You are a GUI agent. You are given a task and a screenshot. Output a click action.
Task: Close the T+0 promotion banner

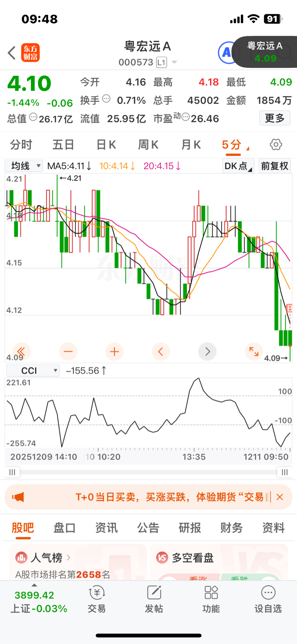[280, 497]
